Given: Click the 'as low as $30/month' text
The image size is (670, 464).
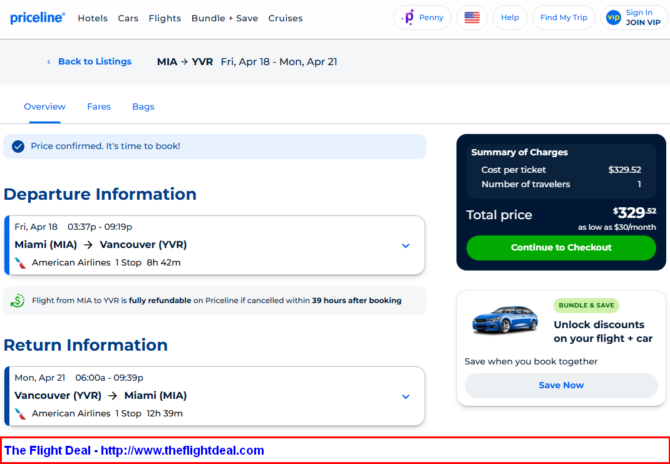Looking at the screenshot, I should tap(617, 227).
